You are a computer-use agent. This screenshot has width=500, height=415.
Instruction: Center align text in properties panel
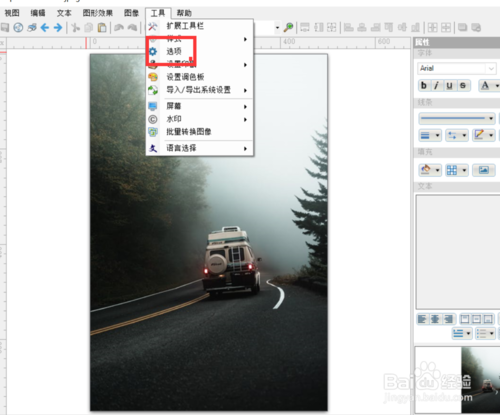[x=435, y=319]
